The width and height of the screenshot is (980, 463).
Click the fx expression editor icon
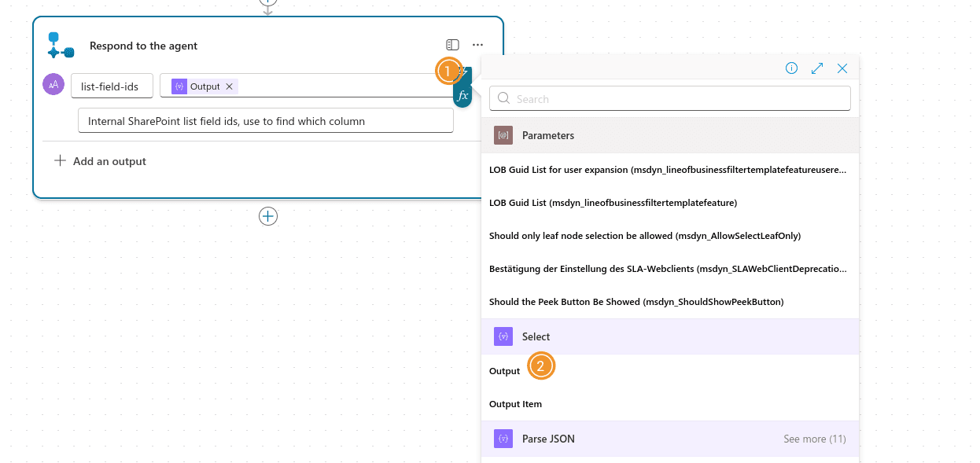click(x=462, y=96)
